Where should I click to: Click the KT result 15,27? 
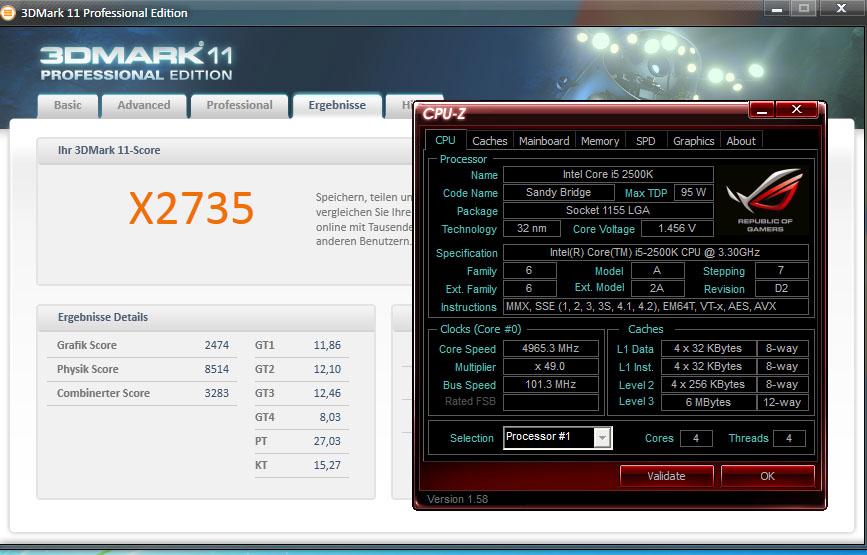coord(327,465)
